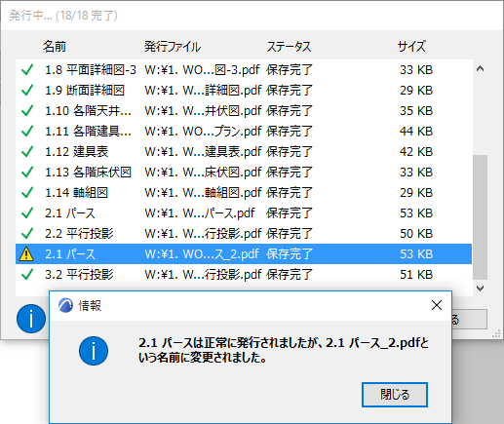Click the file path W:¥1. W…詳細図.pdf

(x=203, y=90)
